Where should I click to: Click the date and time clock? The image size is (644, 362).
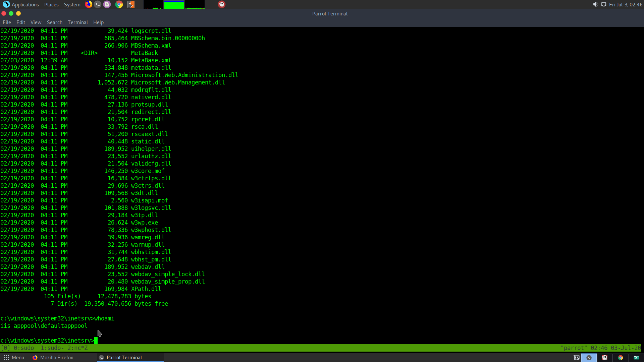tap(626, 4)
